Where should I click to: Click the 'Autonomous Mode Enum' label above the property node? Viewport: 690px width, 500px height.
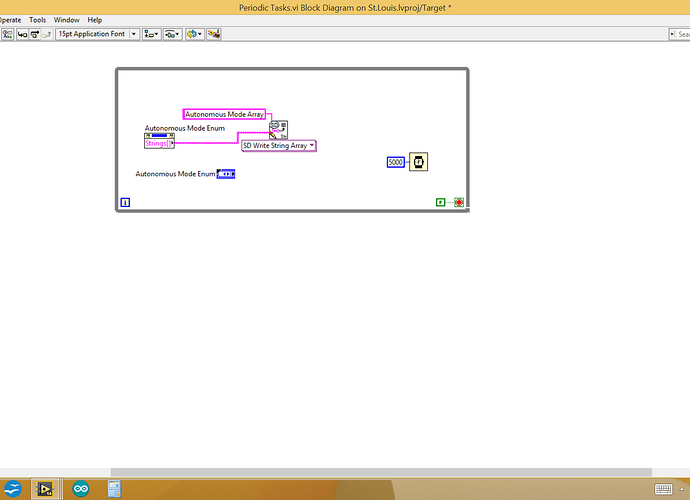[185, 128]
